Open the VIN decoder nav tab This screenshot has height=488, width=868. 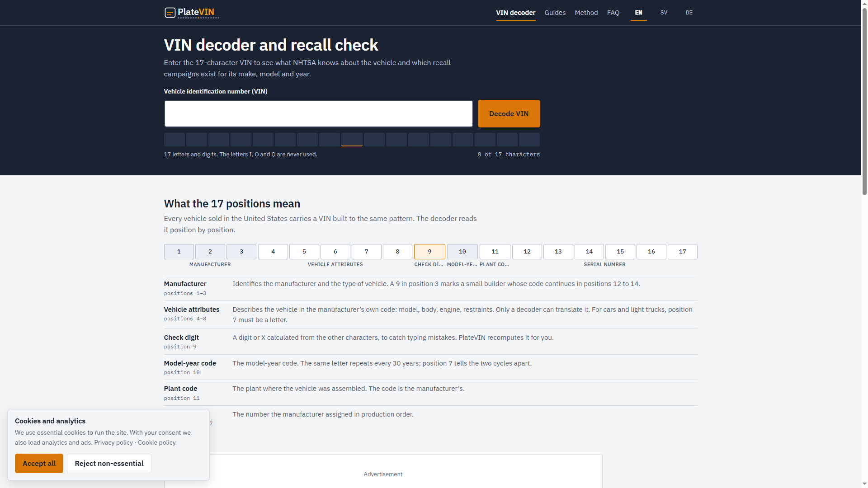pyautogui.click(x=515, y=13)
